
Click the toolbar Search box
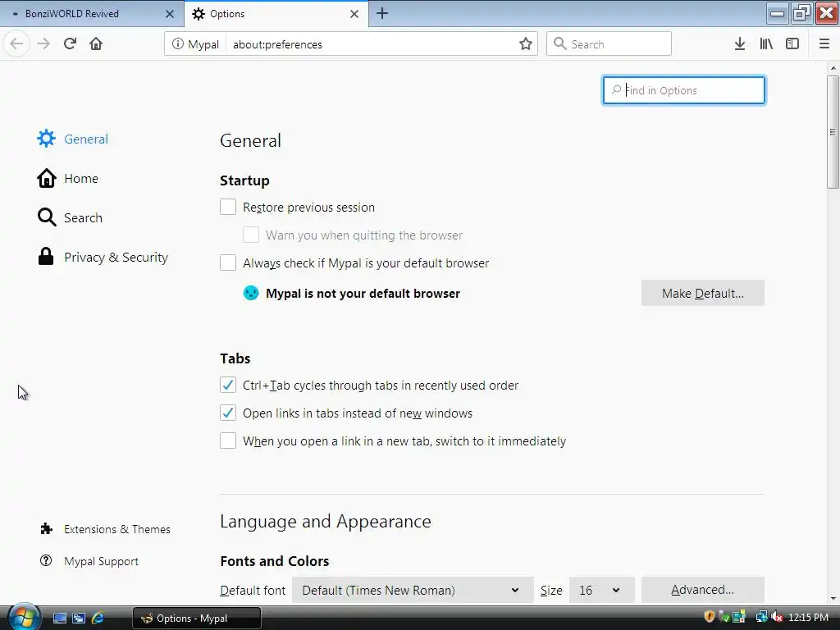click(x=609, y=44)
